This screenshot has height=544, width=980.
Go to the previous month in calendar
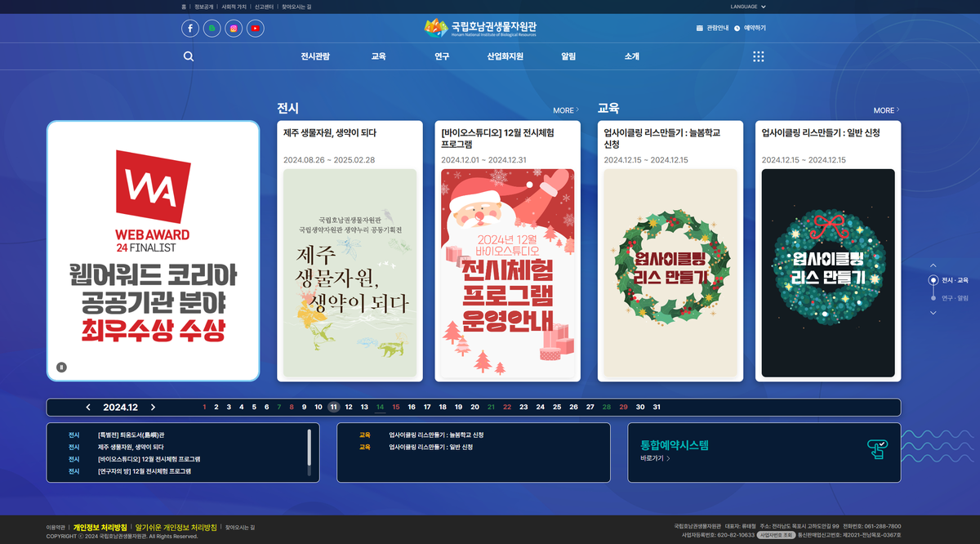tap(88, 408)
